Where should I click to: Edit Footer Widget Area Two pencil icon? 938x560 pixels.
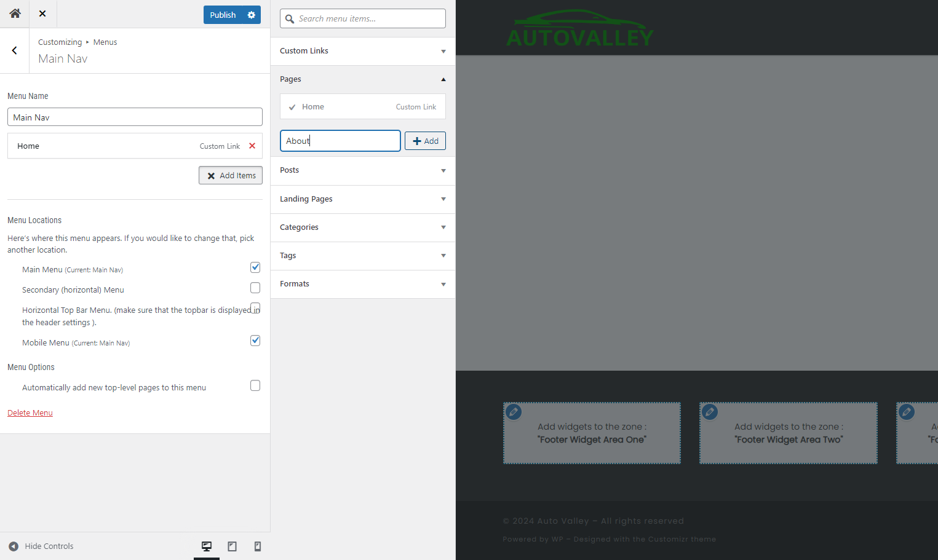pos(710,412)
